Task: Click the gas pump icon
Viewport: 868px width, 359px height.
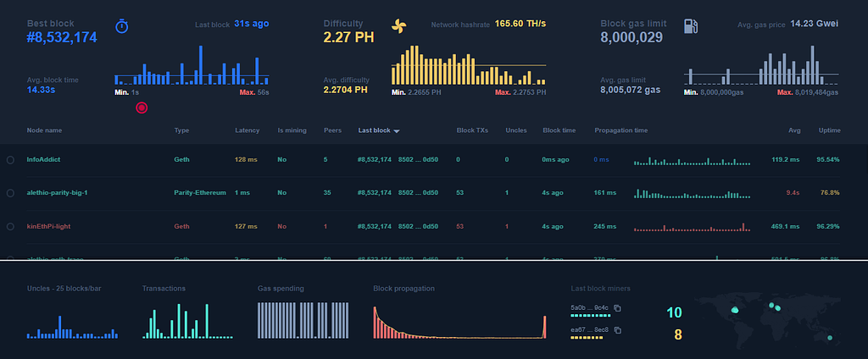Action: coord(690,26)
